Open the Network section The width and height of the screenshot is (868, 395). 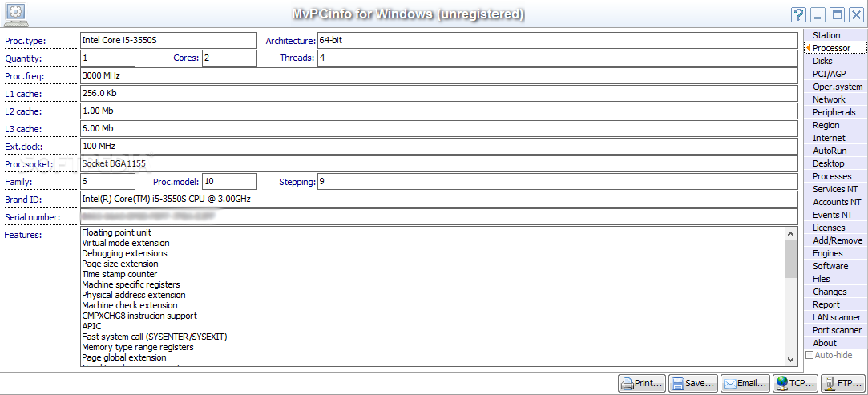click(x=835, y=99)
